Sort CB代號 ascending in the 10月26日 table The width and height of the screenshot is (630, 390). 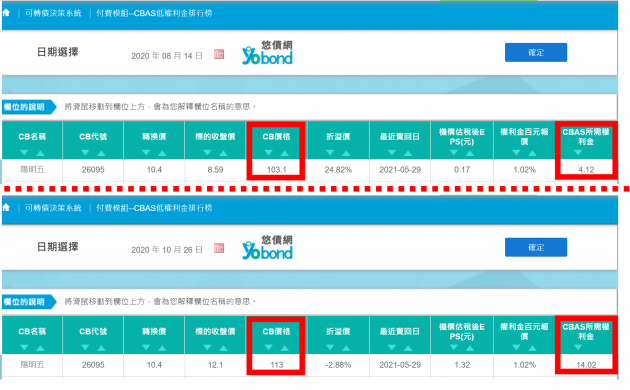(101, 347)
